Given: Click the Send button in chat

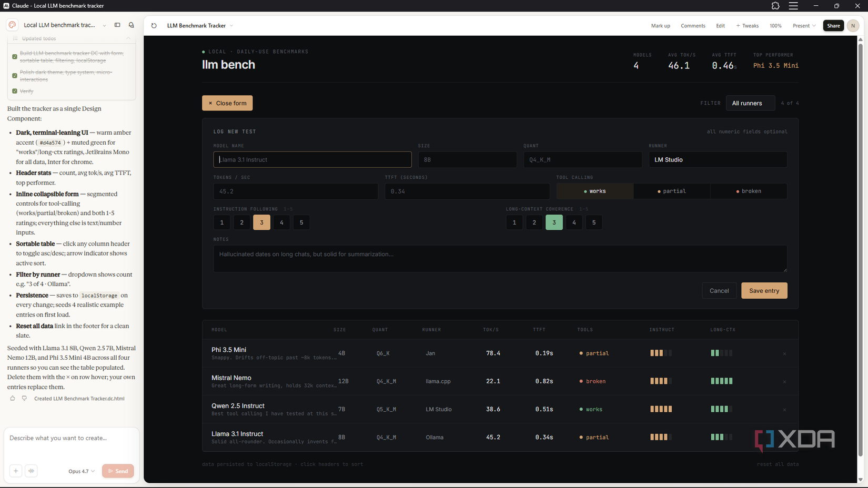Looking at the screenshot, I should pyautogui.click(x=118, y=471).
